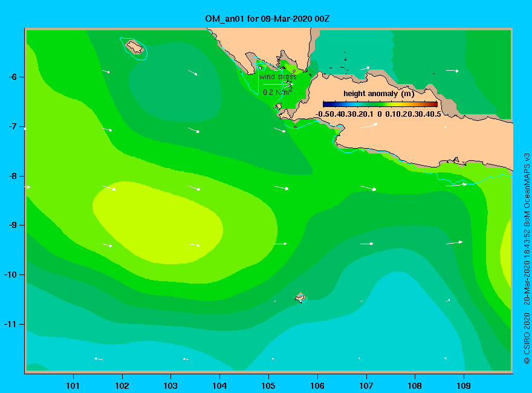The image size is (532, 393).
Task: Click the latitude label -8
Action: point(13,176)
